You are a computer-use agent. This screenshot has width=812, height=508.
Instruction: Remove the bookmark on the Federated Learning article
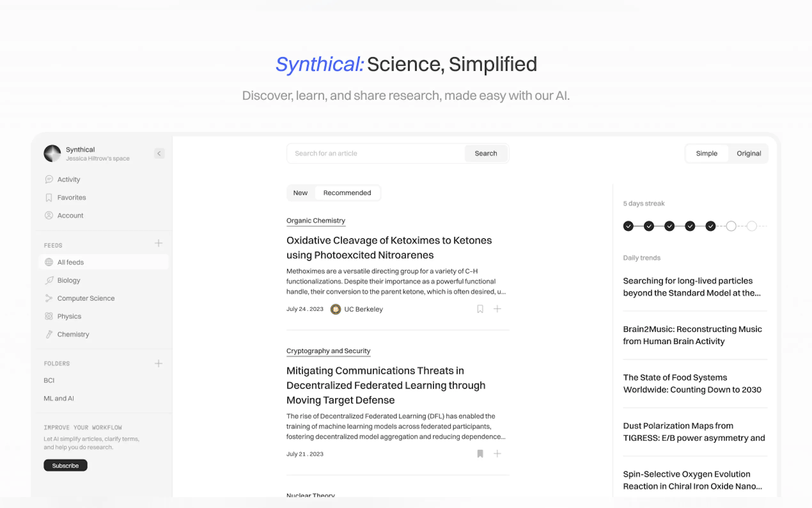480,454
